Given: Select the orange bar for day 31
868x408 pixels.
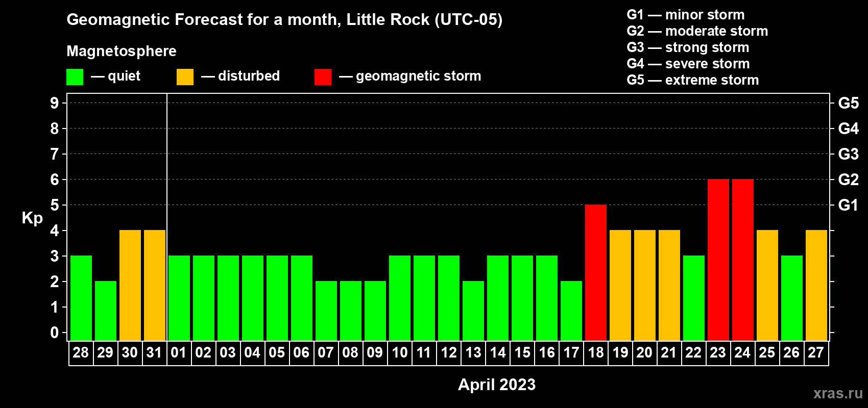Looking at the screenshot, I should pos(155,285).
